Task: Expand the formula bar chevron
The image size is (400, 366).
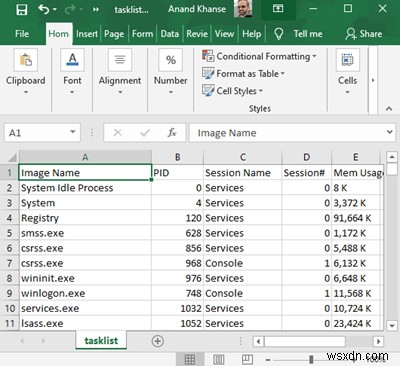Action: [x=389, y=132]
